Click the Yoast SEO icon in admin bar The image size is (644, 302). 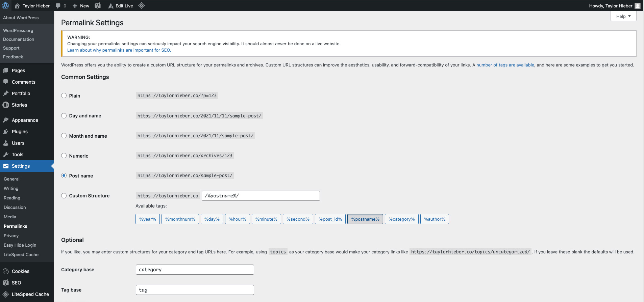98,6
